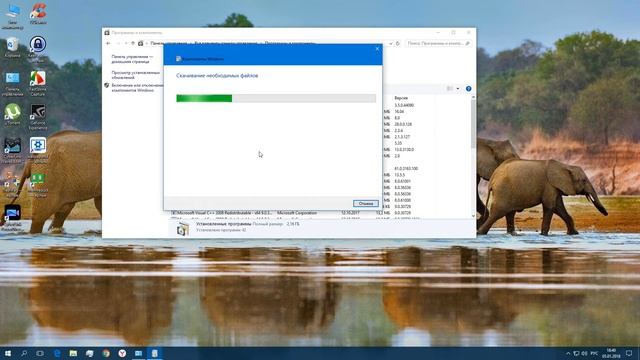
Task: Launch CCleaner from the desktop
Action: 38,13
